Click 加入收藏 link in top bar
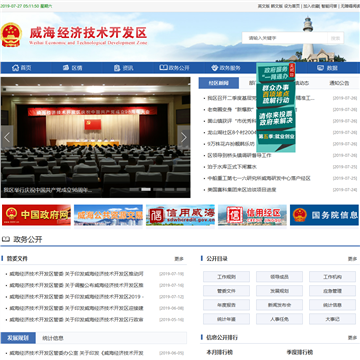Image resolution: width=360 pixels, height=360 pixels. pyautogui.click(x=311, y=6)
